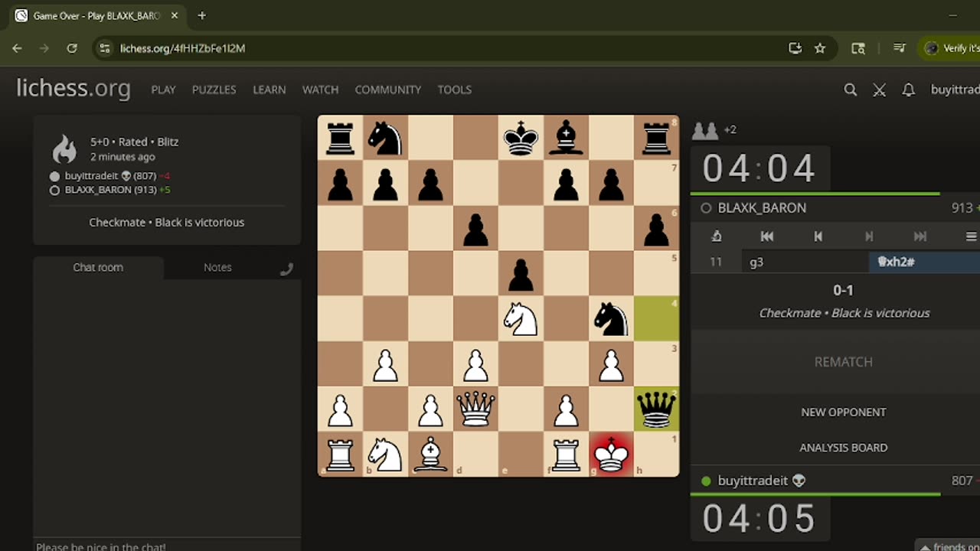Click the Verify it's you profile button
The image size is (980, 551).
point(952,48)
